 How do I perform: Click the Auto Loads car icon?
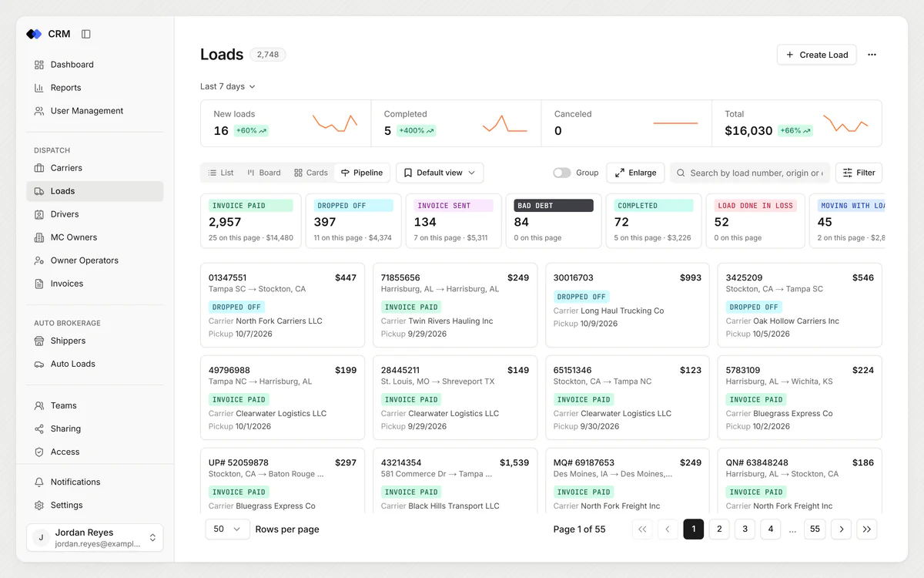[39, 364]
